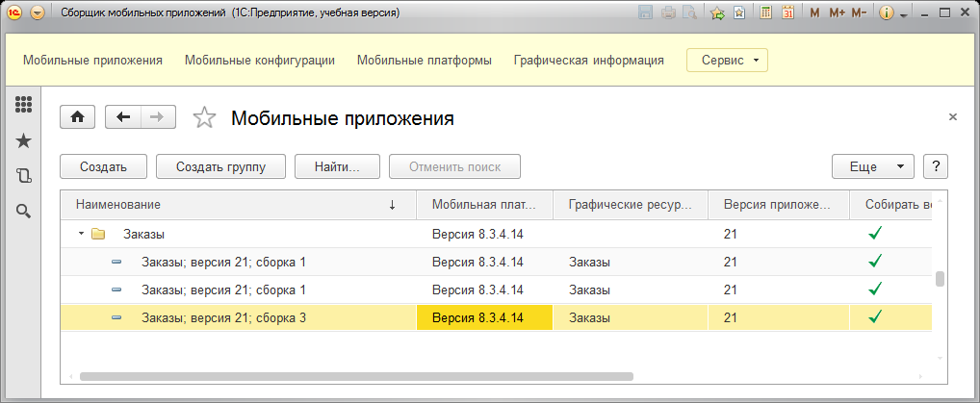
Task: Toggle the checkmark for сборка 3 row
Action: click(x=875, y=316)
